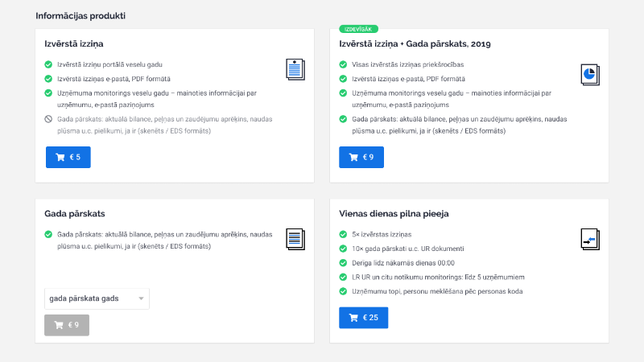Click the dropdown arrow of year selector
644x362 pixels.
pos(142,298)
